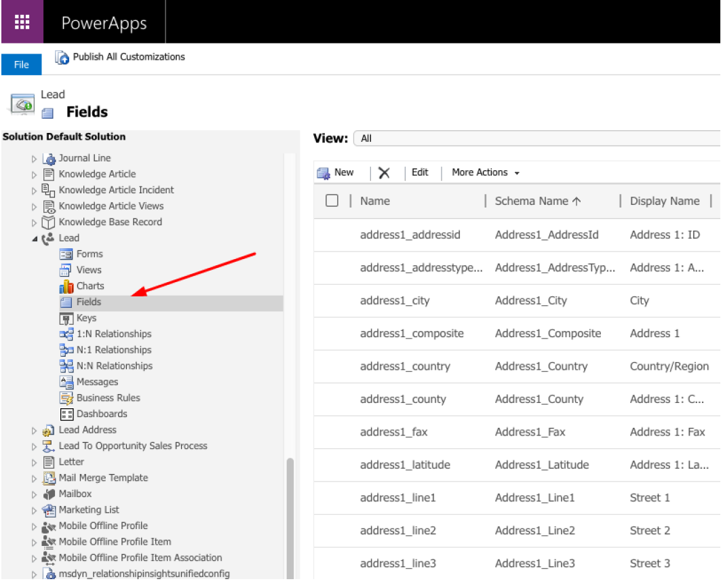Click the Lead entity icon
Image resolution: width=721 pixels, height=588 pixels.
click(48, 239)
